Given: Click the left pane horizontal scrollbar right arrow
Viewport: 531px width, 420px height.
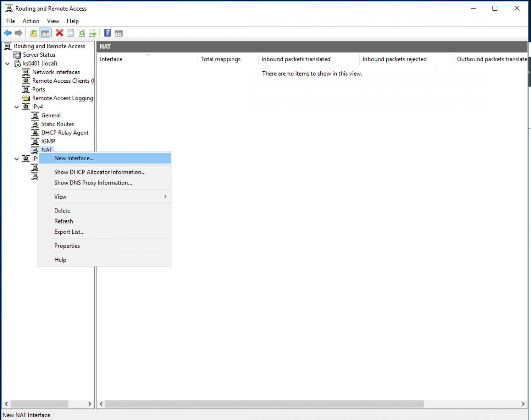Looking at the screenshot, I should [x=90, y=404].
